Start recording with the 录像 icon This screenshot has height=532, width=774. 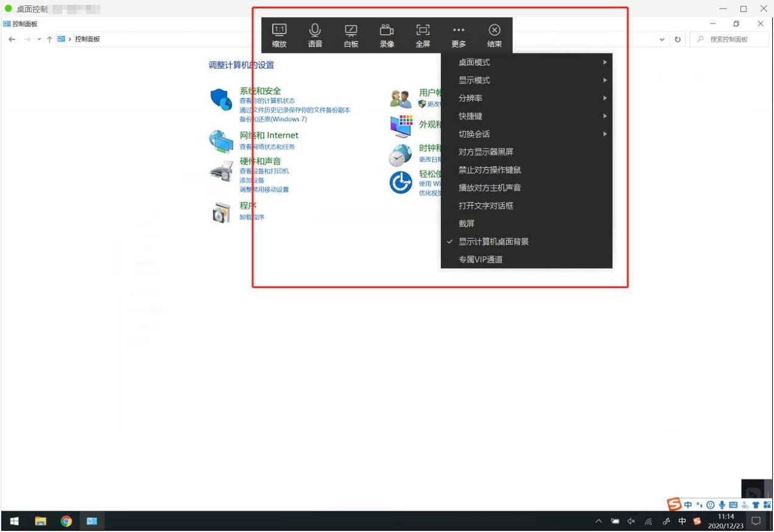pyautogui.click(x=387, y=30)
